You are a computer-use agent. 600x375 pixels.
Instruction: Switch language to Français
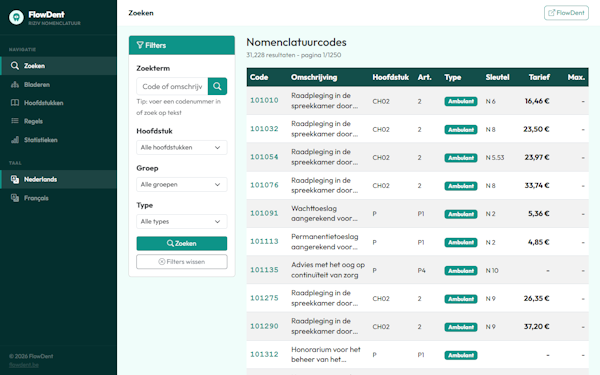(x=58, y=198)
